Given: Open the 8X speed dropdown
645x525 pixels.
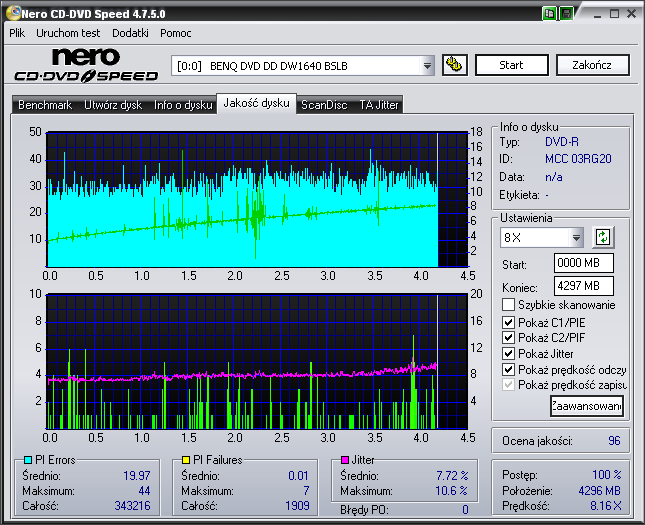Looking at the screenshot, I should click(576, 238).
